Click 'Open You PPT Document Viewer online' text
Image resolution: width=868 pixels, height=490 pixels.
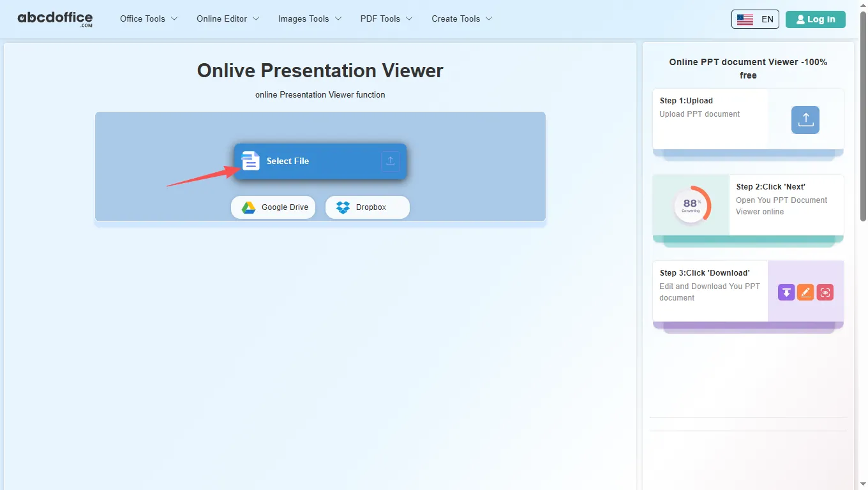click(x=781, y=206)
